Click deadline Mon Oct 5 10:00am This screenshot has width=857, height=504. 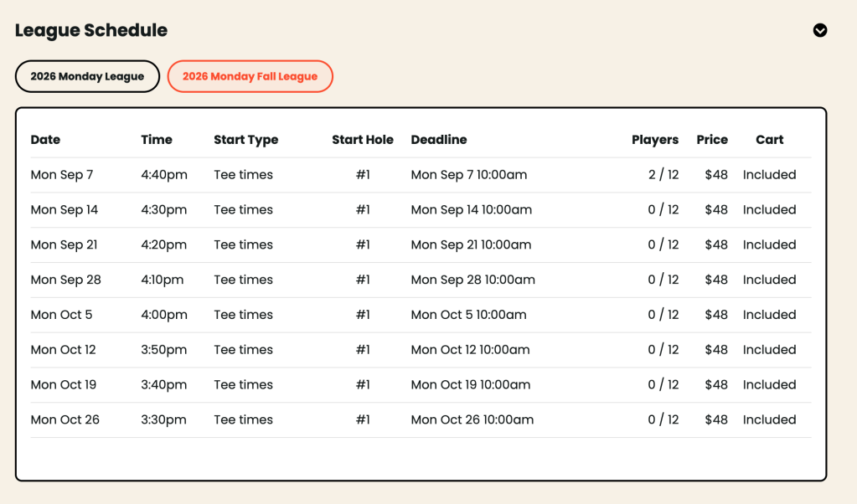click(x=469, y=315)
